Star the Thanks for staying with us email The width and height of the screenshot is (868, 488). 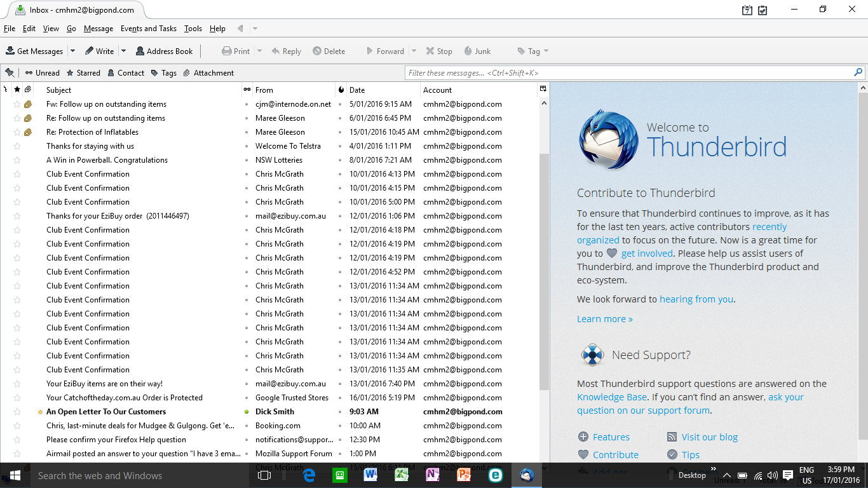coord(17,146)
